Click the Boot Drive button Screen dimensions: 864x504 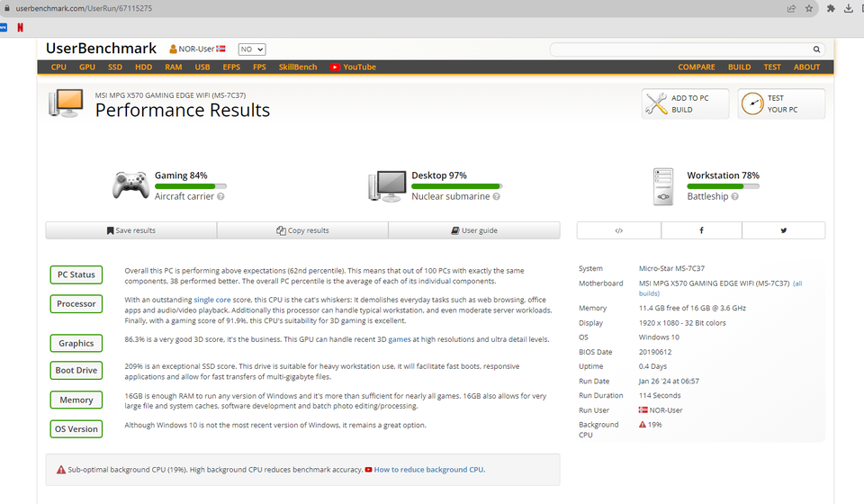(x=76, y=371)
